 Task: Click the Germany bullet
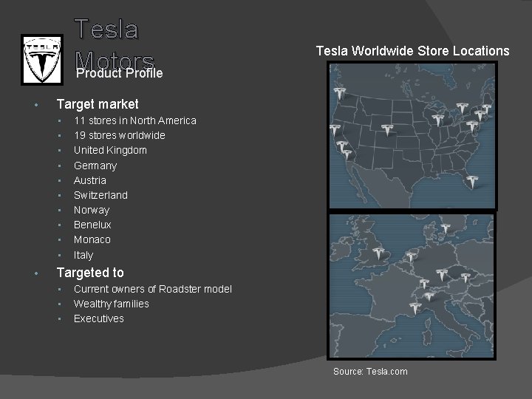click(95, 166)
